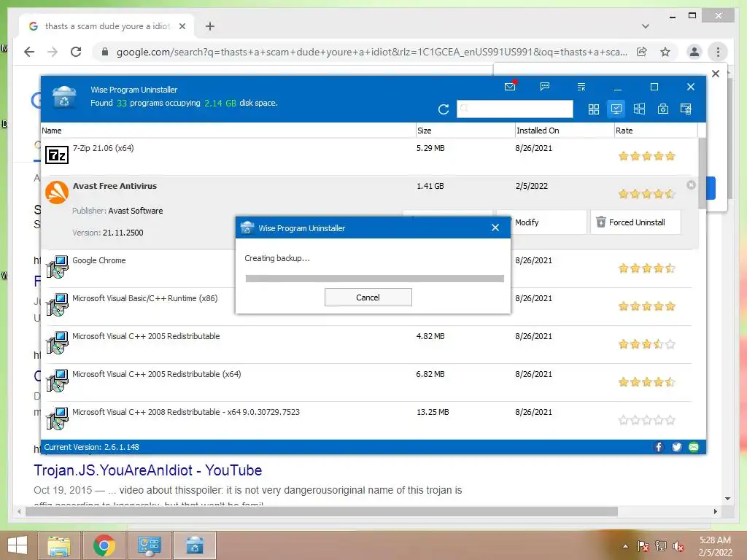
Task: Collapse the Avast entry with small x icon
Action: click(692, 184)
